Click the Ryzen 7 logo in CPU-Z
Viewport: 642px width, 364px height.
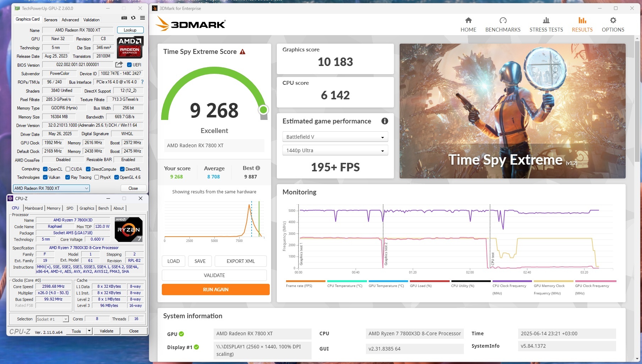(129, 230)
